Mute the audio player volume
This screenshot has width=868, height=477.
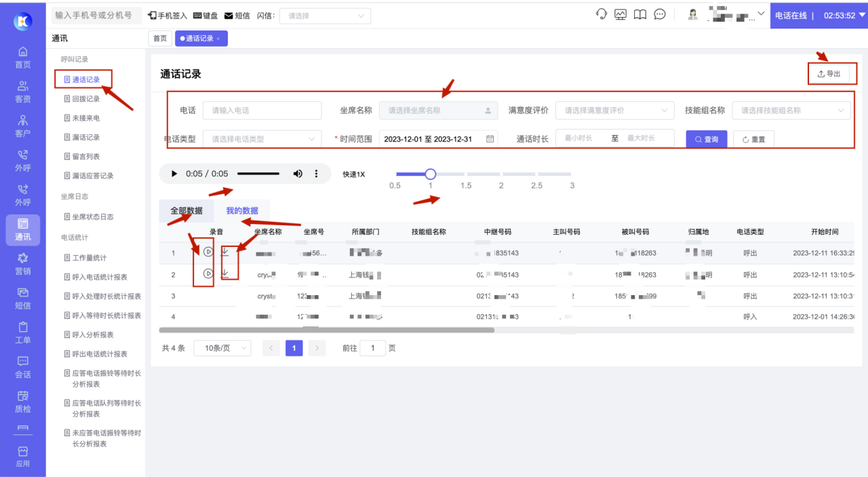pos(298,174)
